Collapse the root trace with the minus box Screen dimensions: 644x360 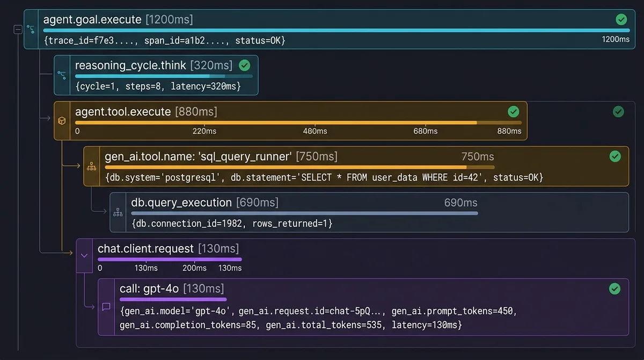coord(18,30)
